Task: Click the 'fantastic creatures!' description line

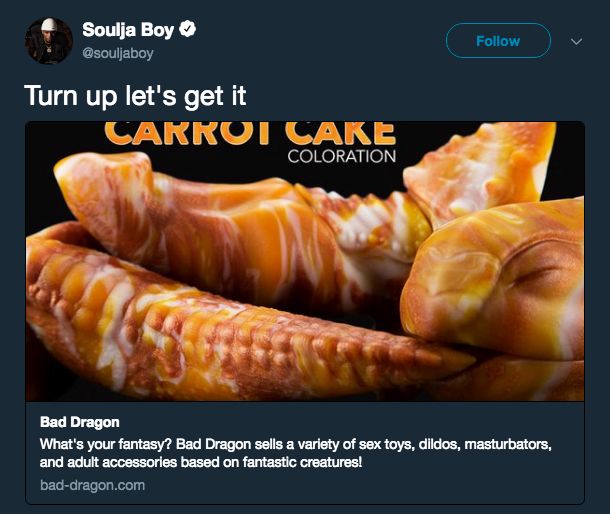Action: (x=201, y=462)
